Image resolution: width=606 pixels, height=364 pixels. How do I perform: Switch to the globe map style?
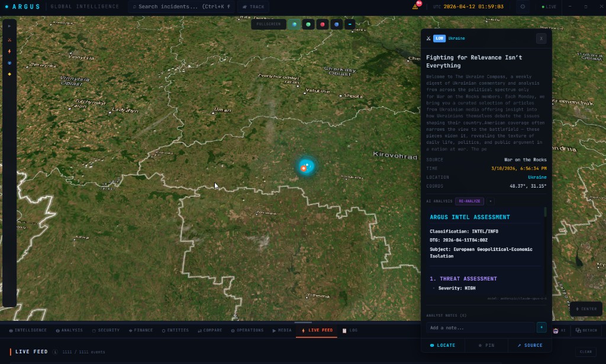pyautogui.click(x=295, y=24)
